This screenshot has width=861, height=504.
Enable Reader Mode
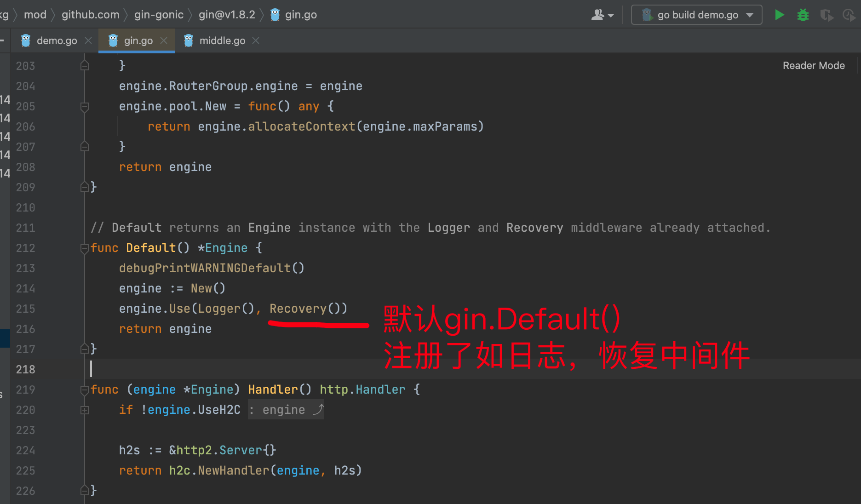click(813, 66)
